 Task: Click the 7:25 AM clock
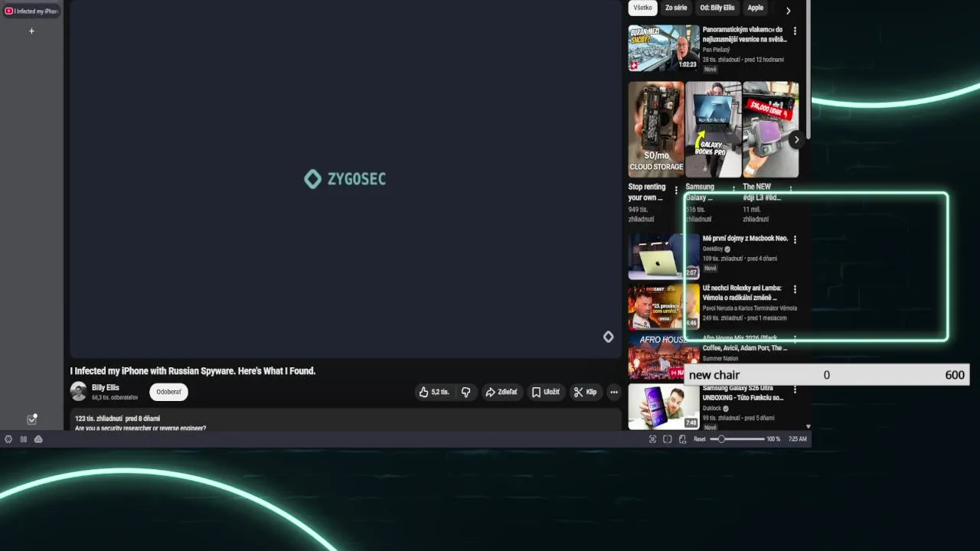coord(797,439)
